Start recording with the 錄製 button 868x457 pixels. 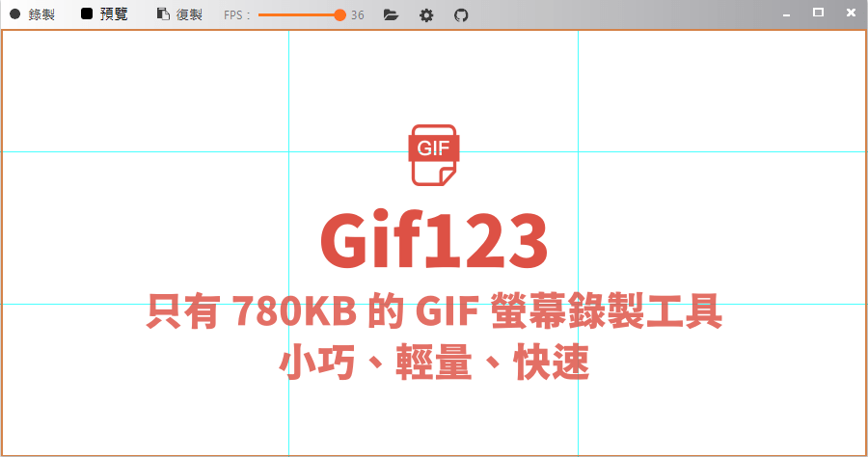[32, 14]
